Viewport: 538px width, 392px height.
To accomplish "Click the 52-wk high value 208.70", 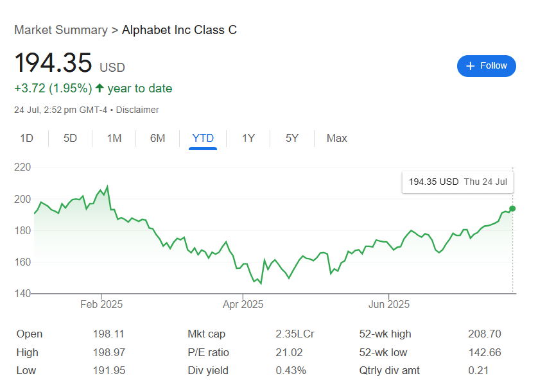I will (x=485, y=334).
